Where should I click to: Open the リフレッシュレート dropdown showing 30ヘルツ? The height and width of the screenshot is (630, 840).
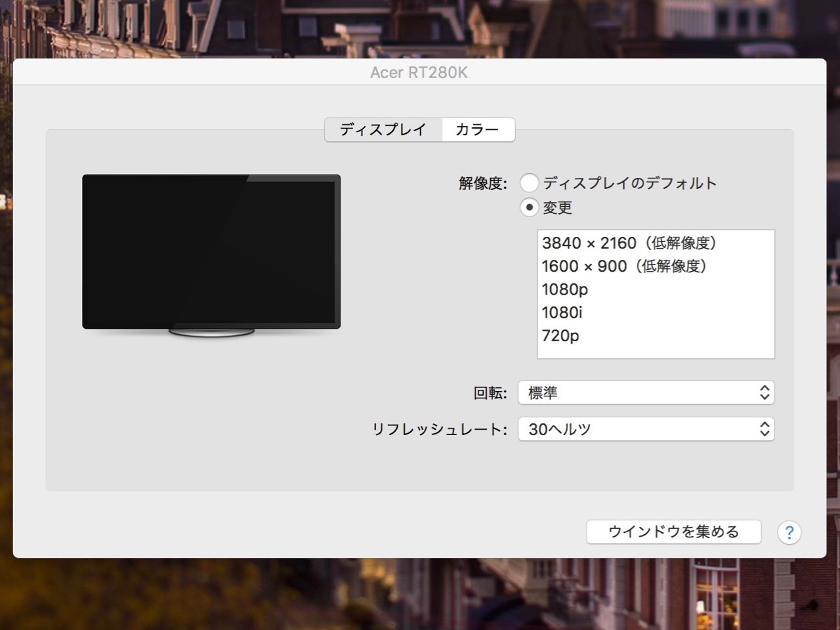click(x=646, y=429)
